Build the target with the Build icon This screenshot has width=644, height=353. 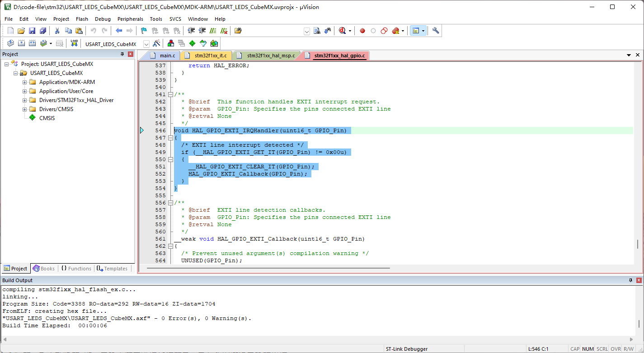coord(22,43)
